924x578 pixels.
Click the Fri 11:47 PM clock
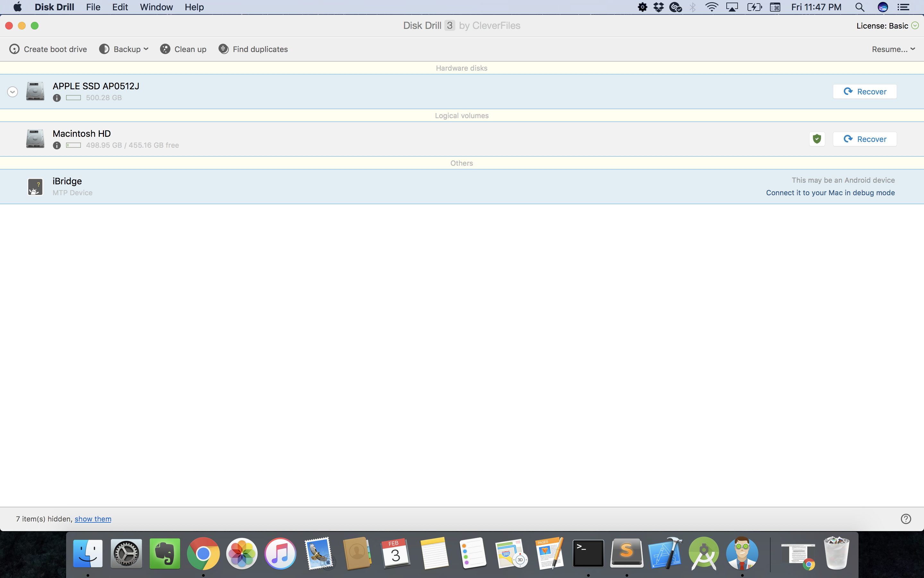point(816,7)
